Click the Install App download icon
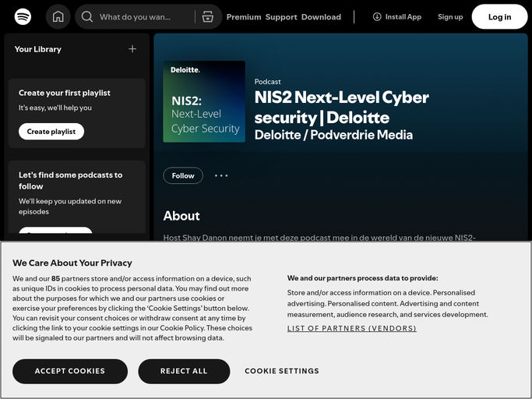The image size is (532, 399). coord(377,16)
